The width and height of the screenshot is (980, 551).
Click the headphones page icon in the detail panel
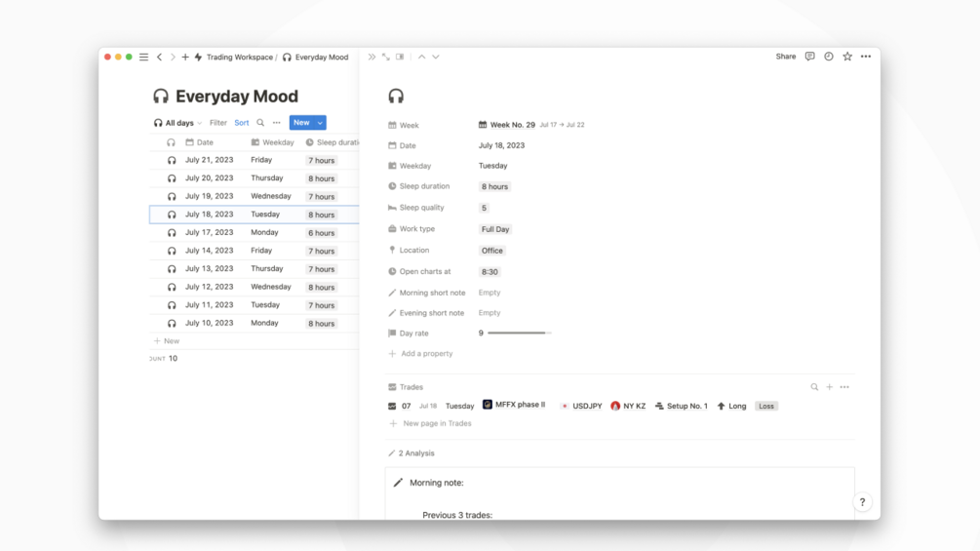tap(396, 96)
